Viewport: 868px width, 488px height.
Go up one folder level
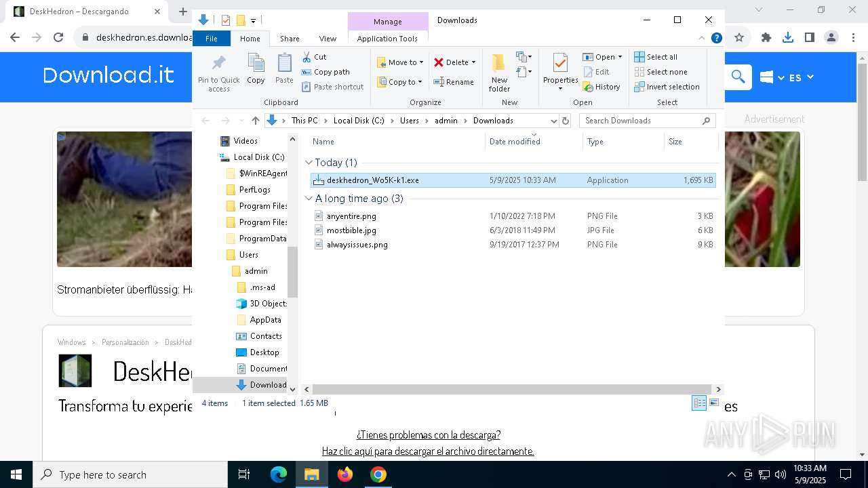coord(255,121)
